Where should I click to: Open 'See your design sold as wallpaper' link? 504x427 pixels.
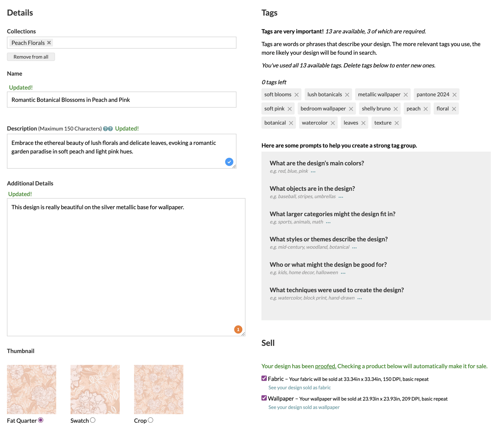click(304, 407)
